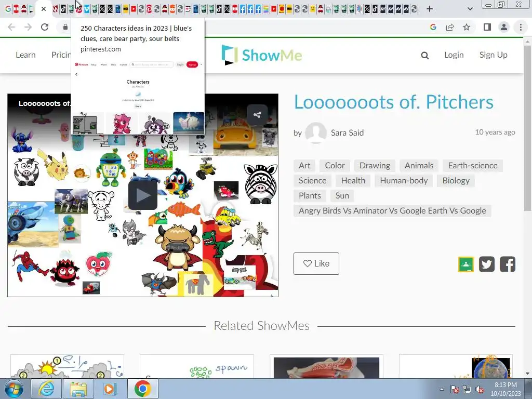532x399 pixels.
Task: Reload the current page
Action: click(45, 27)
